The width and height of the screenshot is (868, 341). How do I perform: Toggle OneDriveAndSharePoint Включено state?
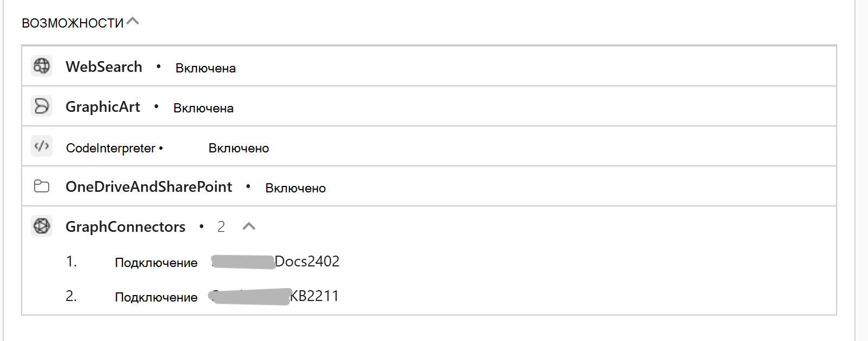coord(295,188)
